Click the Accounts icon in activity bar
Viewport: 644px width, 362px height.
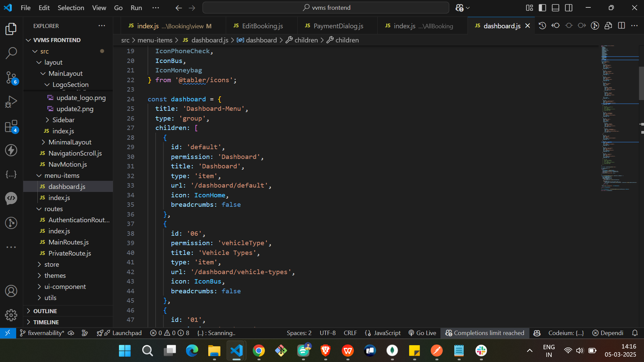pos(11,291)
